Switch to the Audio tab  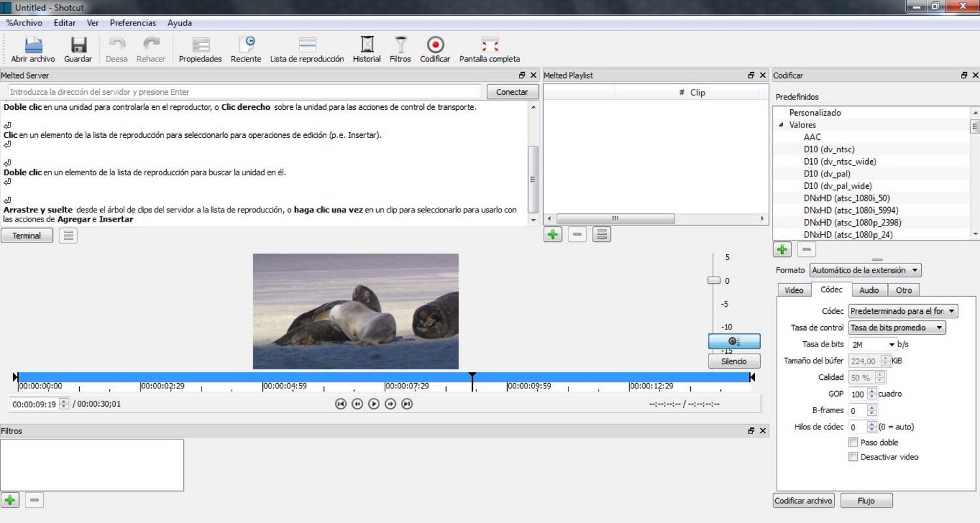(869, 290)
